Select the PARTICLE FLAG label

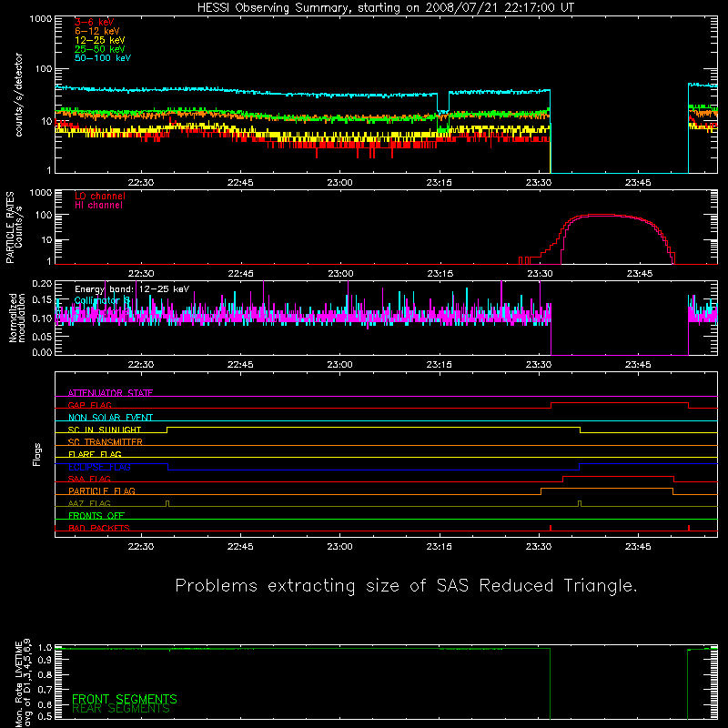coord(102,490)
